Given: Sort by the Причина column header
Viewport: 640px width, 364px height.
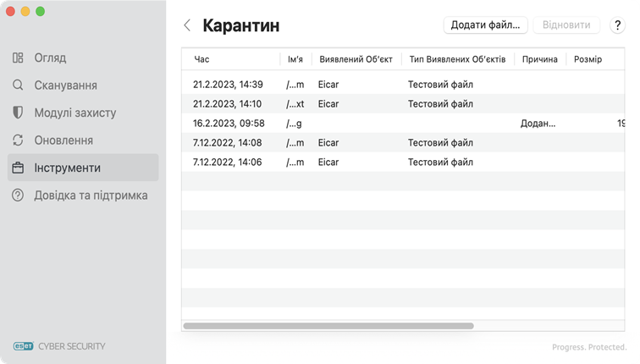Looking at the screenshot, I should 539,59.
